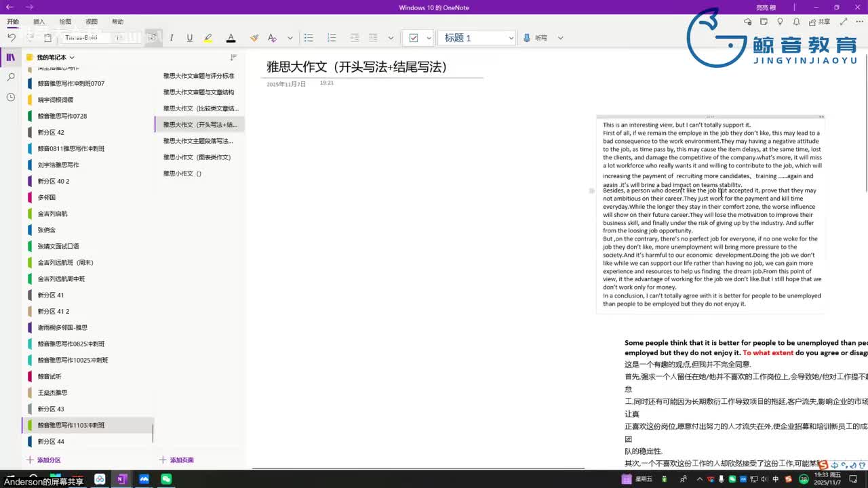868x488 pixels.
Task: Open the 雅思小作文（图表类作文) page
Action: (x=199, y=157)
